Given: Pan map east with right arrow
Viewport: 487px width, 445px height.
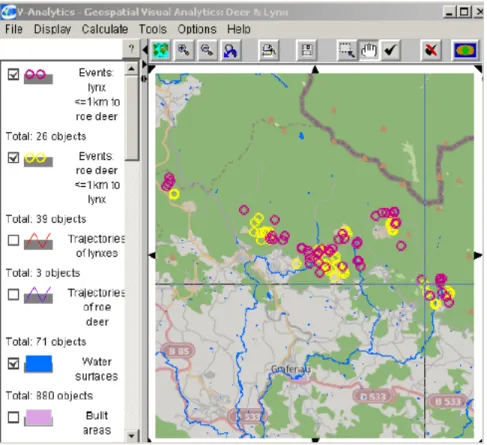Looking at the screenshot, I should click(478, 255).
